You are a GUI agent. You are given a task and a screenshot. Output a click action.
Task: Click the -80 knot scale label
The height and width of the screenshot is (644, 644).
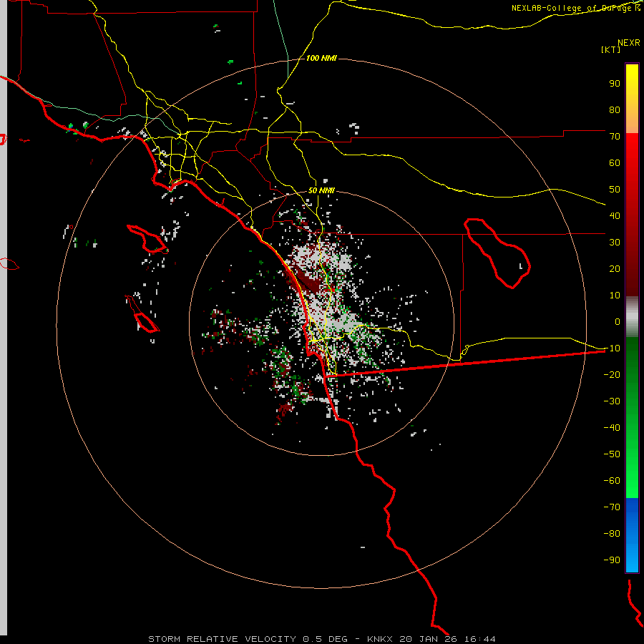pyautogui.click(x=612, y=534)
